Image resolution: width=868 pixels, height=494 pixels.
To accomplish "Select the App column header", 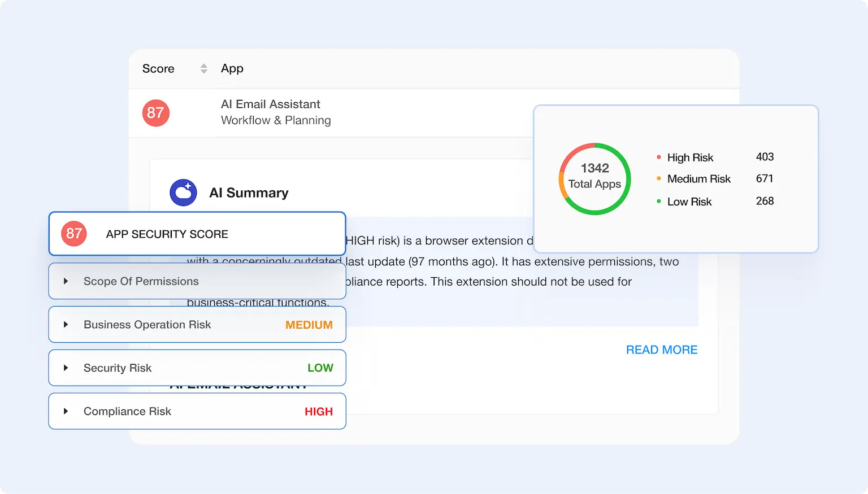I will [232, 68].
